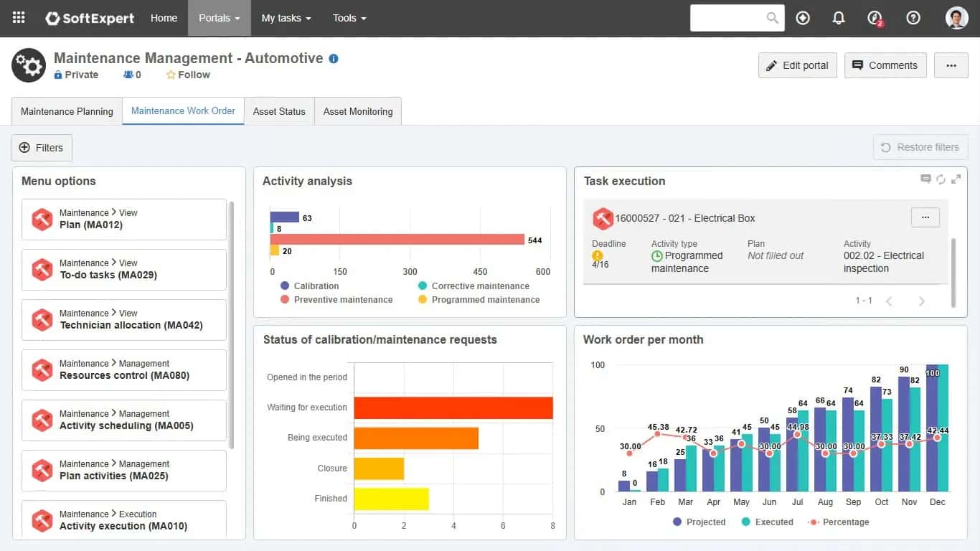Screen dimensions: 980x551
Task: Click the quick-add plus circle icon
Action: point(803,18)
